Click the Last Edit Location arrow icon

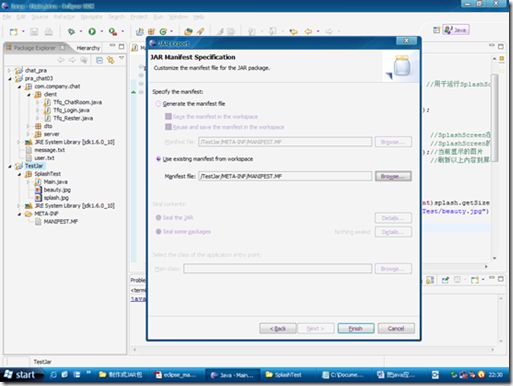pyautogui.click(x=293, y=31)
